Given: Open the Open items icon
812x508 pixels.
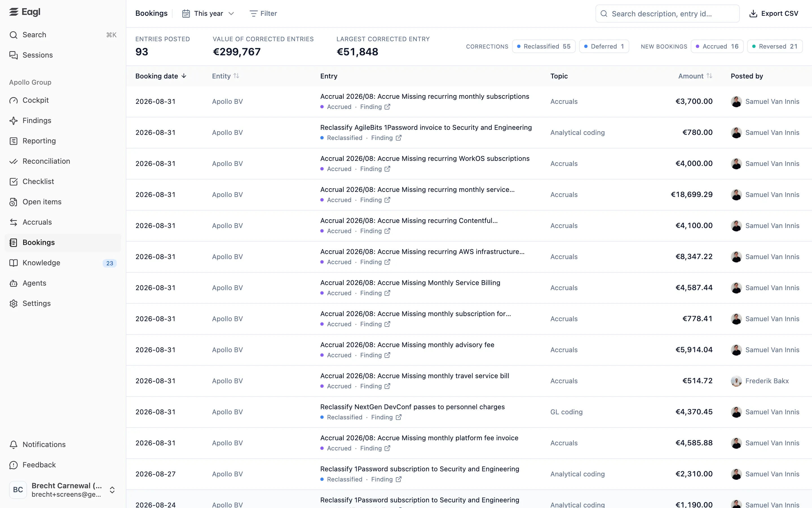Looking at the screenshot, I should [x=14, y=202].
